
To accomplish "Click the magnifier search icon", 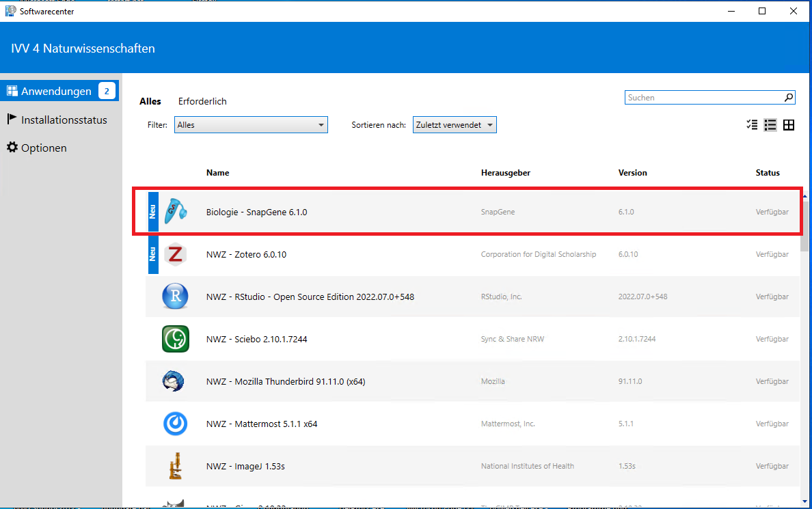I will [x=789, y=98].
